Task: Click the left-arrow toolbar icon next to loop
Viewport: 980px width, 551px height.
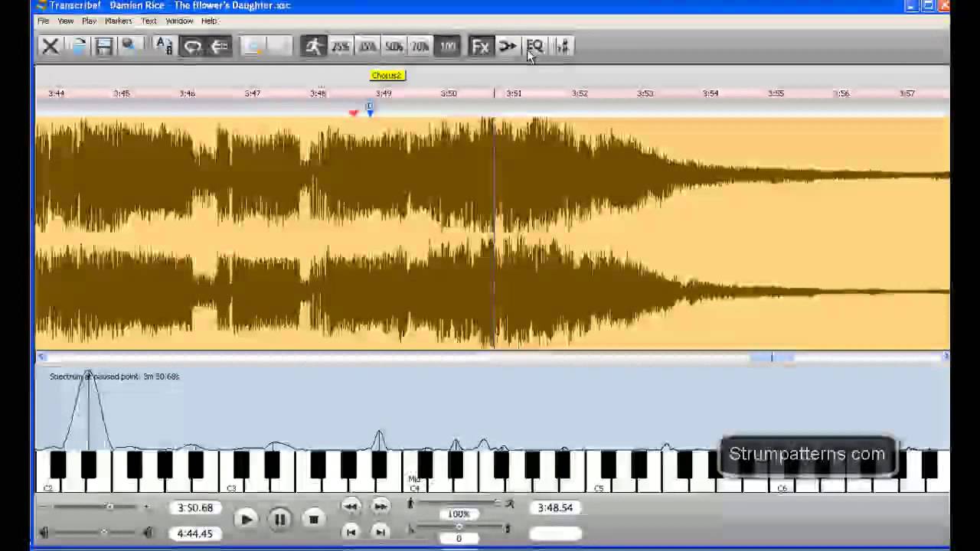Action: [219, 47]
